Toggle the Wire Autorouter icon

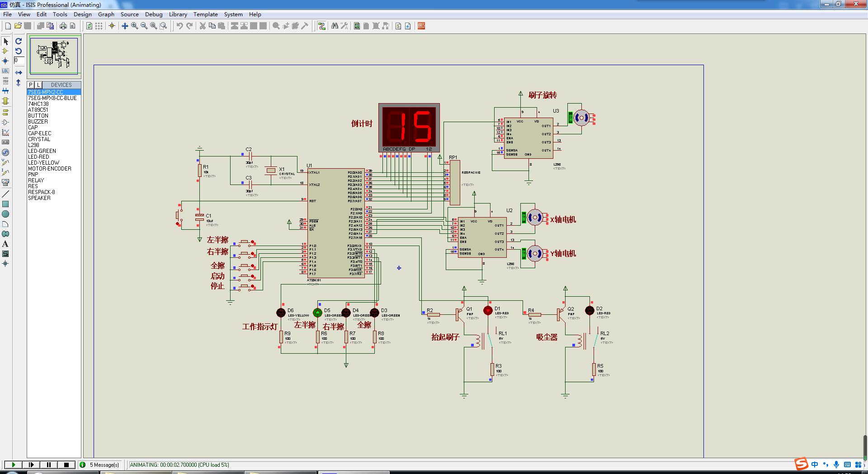321,26
